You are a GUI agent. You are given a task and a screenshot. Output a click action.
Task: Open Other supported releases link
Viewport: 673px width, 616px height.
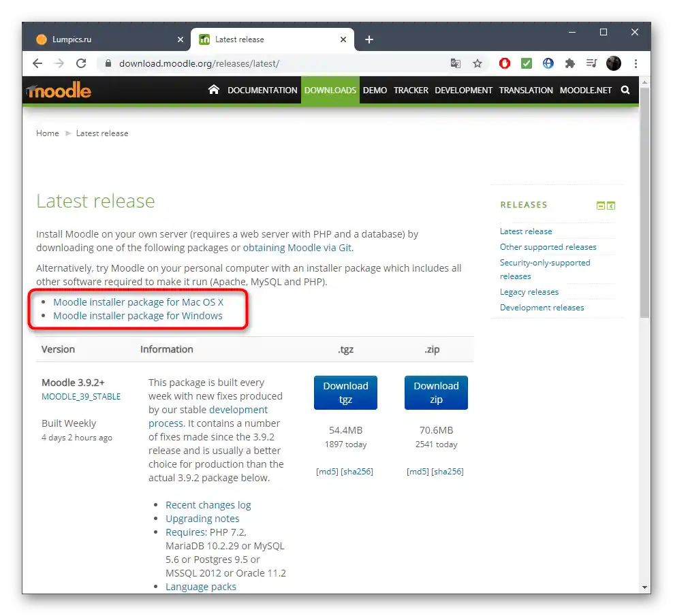[548, 247]
